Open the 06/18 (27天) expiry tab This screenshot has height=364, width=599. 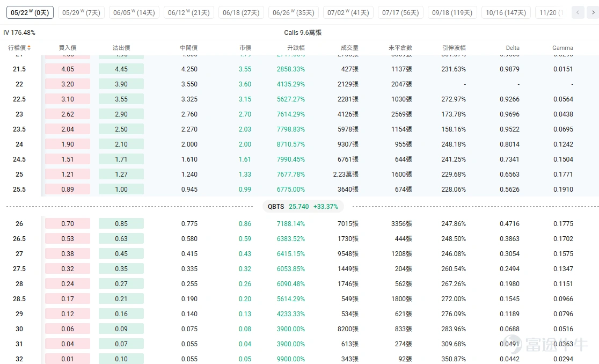pyautogui.click(x=241, y=12)
